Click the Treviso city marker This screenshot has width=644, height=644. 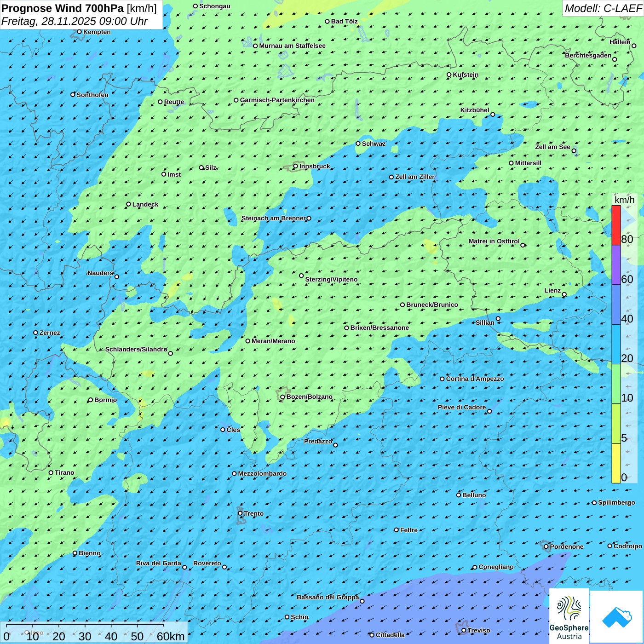(464, 630)
